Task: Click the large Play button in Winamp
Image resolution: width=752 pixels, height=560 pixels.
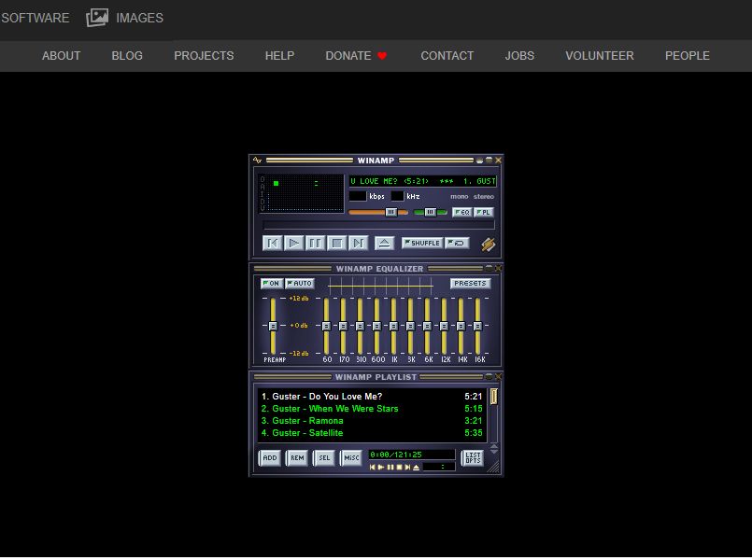Action: point(293,243)
